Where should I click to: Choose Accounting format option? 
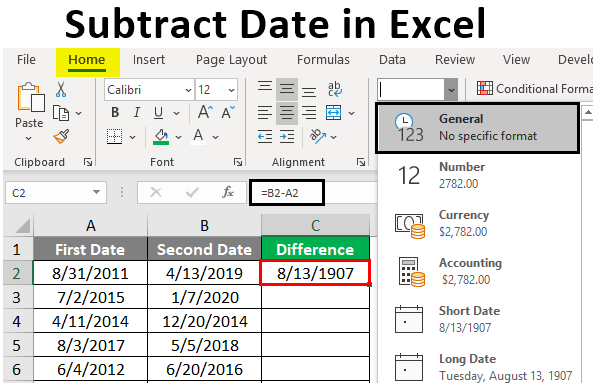tap(479, 271)
